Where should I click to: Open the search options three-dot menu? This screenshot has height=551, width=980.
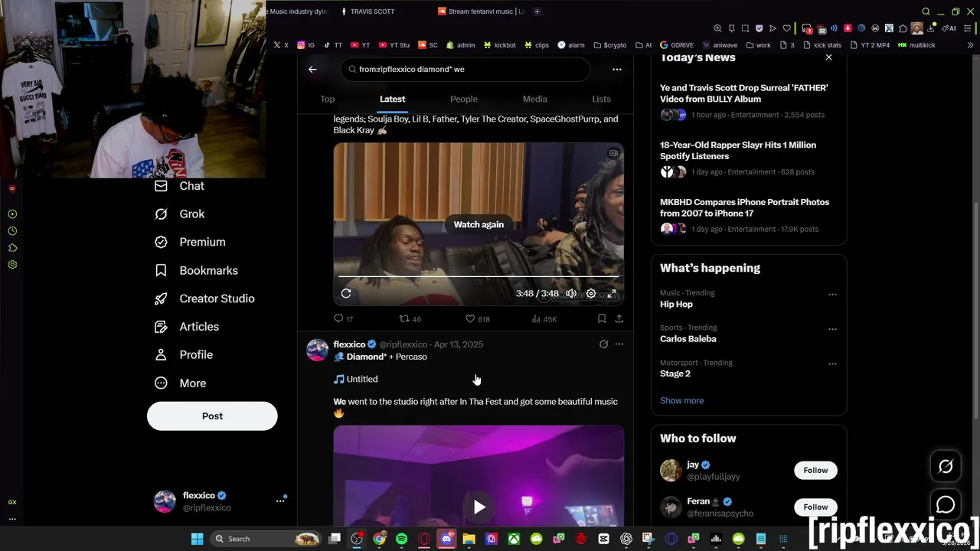[x=617, y=69]
